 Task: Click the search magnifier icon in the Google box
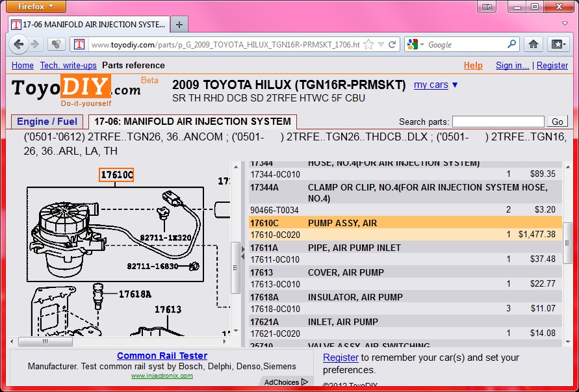pyautogui.click(x=511, y=44)
